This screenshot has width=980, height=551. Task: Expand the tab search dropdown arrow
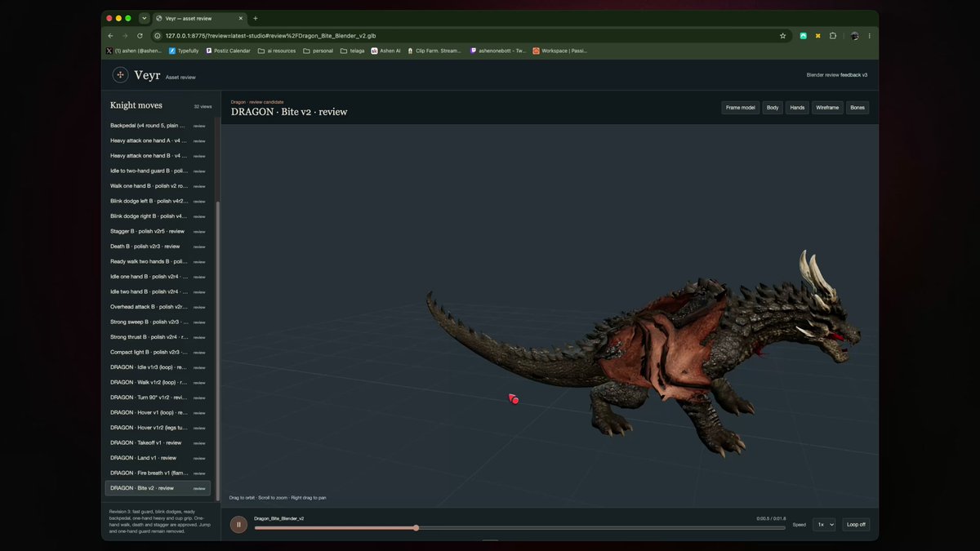(145, 18)
